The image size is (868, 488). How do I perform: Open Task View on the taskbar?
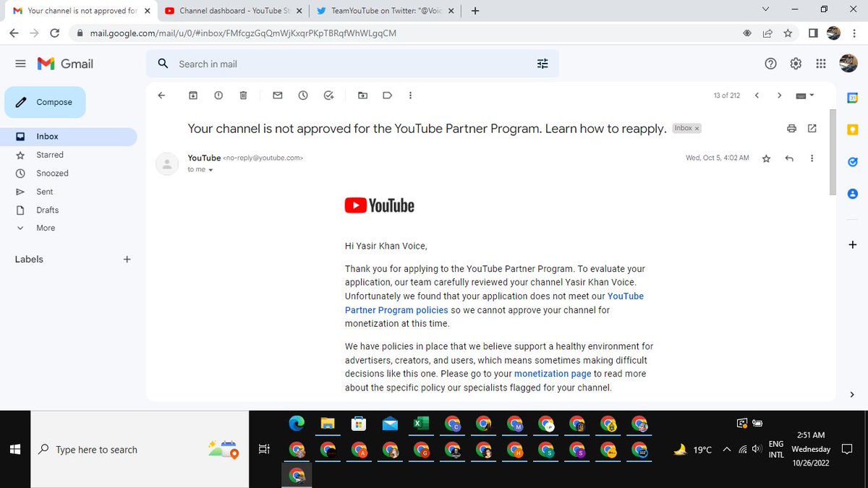click(x=265, y=449)
